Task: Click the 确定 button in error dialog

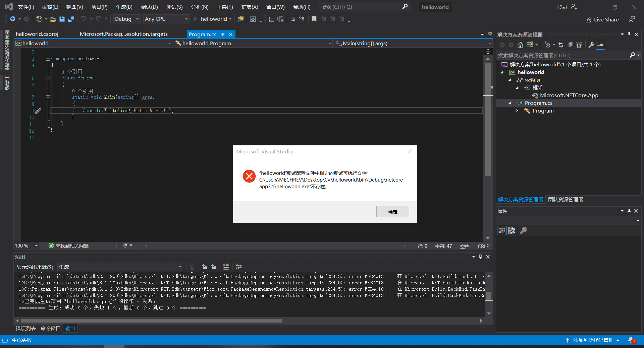Action: click(x=392, y=211)
